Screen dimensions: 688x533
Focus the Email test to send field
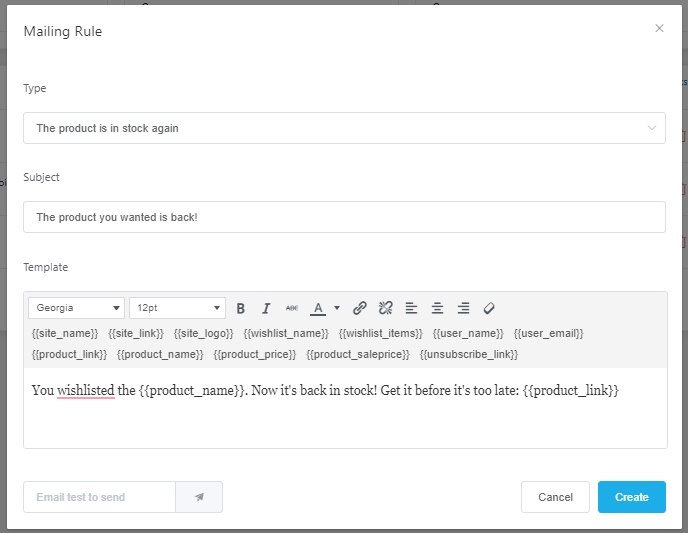coord(99,497)
